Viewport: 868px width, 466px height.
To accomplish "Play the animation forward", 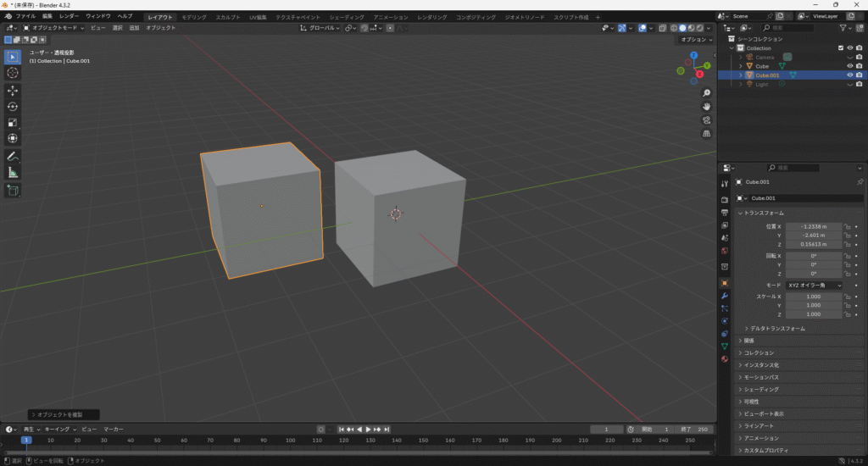I will (368, 430).
